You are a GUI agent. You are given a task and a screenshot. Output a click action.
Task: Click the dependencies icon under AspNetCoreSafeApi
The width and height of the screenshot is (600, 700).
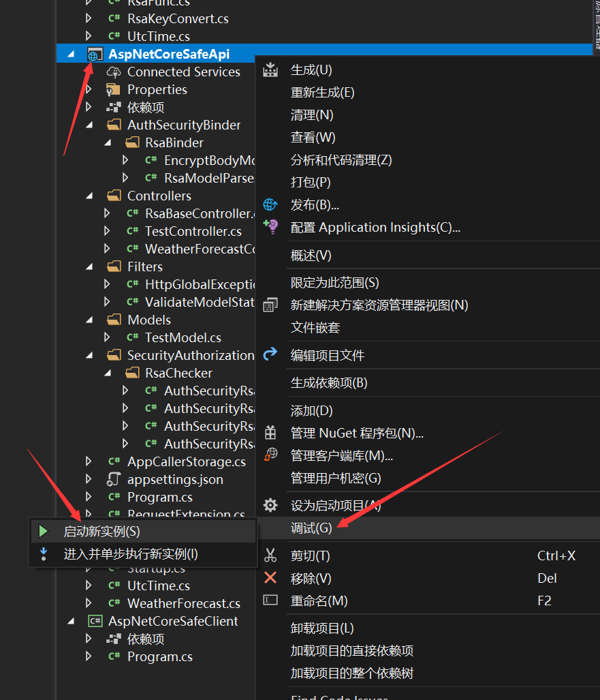[x=114, y=107]
